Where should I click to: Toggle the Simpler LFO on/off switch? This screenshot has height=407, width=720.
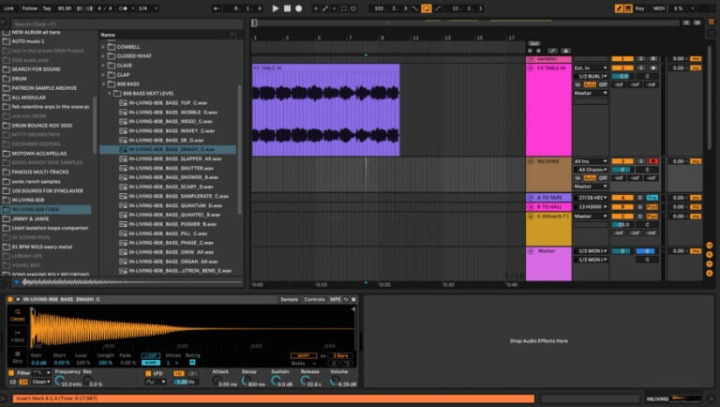click(148, 373)
